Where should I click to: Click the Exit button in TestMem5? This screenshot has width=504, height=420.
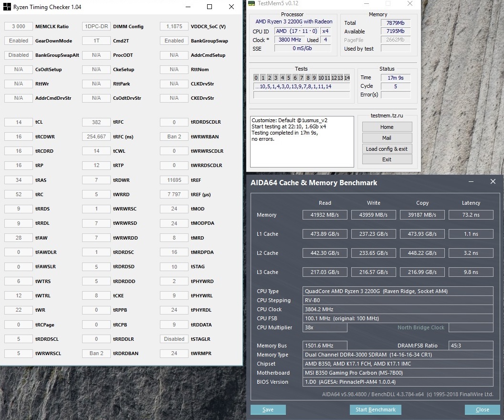pyautogui.click(x=387, y=159)
